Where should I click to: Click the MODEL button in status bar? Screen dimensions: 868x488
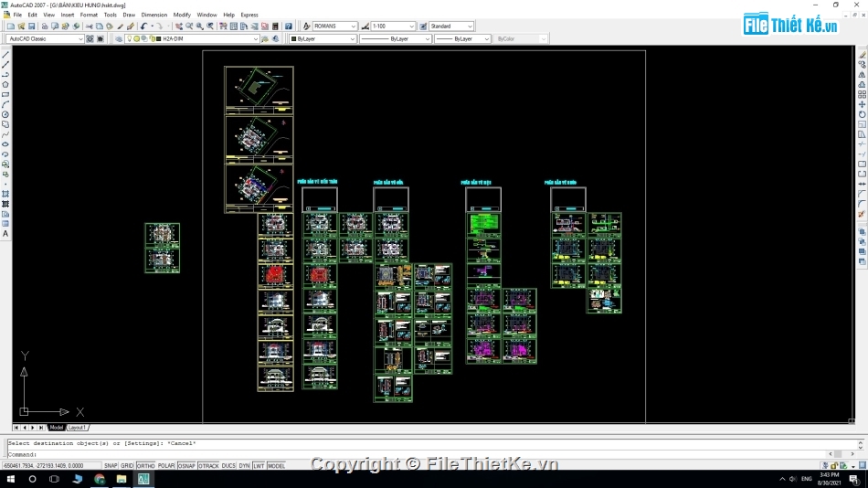[276, 466]
